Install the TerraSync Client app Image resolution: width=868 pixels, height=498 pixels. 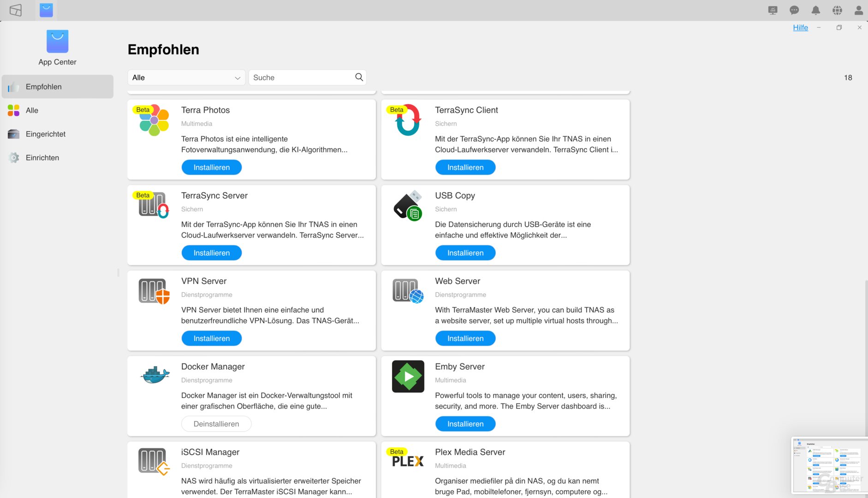465,167
